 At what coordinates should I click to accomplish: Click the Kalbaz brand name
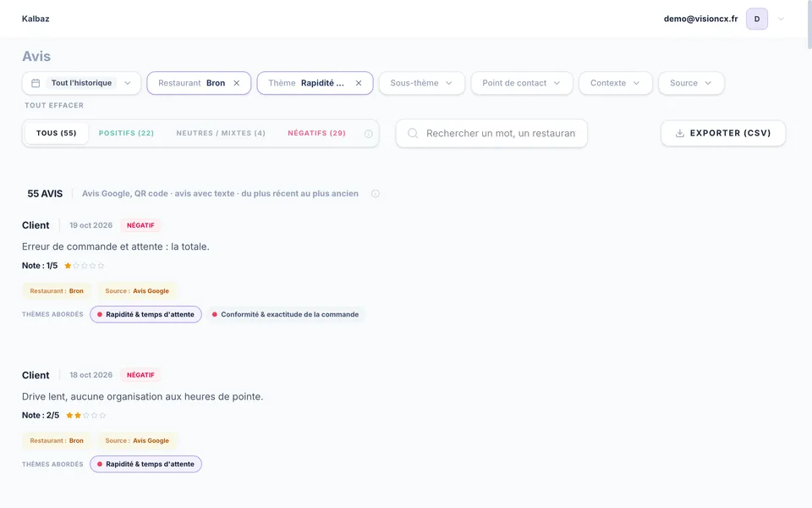[36, 19]
